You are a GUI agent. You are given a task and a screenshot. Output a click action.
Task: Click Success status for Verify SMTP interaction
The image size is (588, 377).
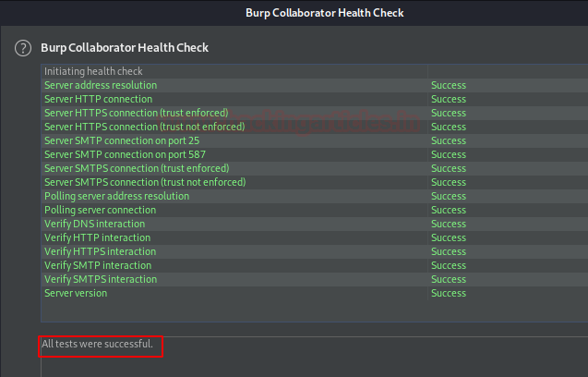click(x=449, y=266)
